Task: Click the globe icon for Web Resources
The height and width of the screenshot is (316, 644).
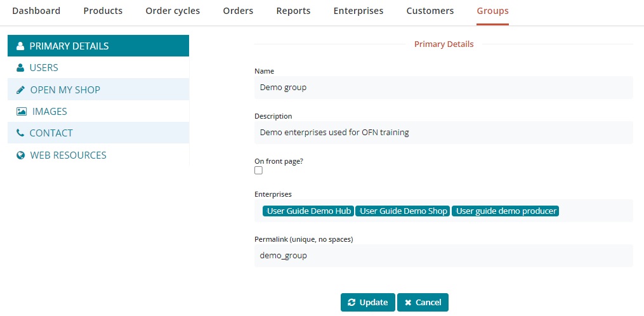Action: point(20,155)
